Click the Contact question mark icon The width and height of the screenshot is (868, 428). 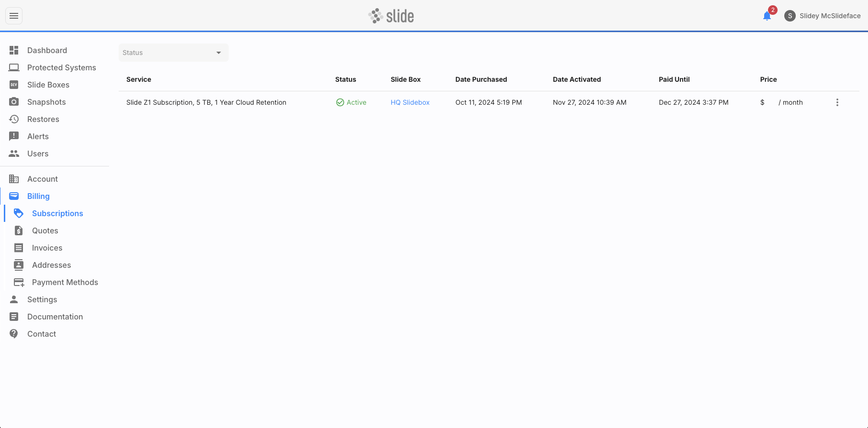(x=14, y=334)
